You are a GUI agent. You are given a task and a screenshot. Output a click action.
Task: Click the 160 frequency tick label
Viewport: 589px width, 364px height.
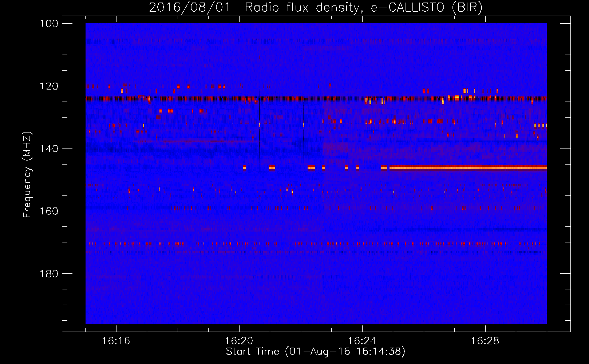point(48,211)
